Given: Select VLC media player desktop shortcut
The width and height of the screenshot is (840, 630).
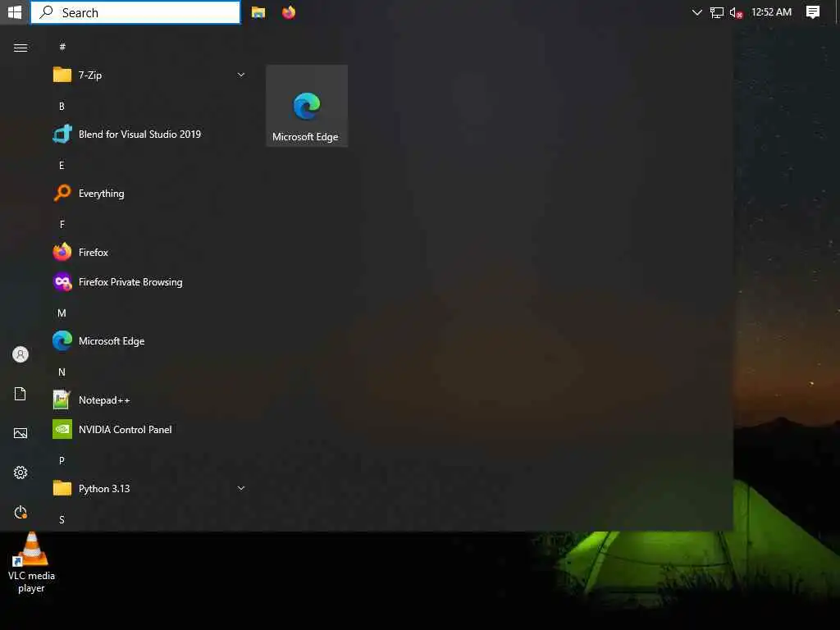Looking at the screenshot, I should click(x=31, y=563).
